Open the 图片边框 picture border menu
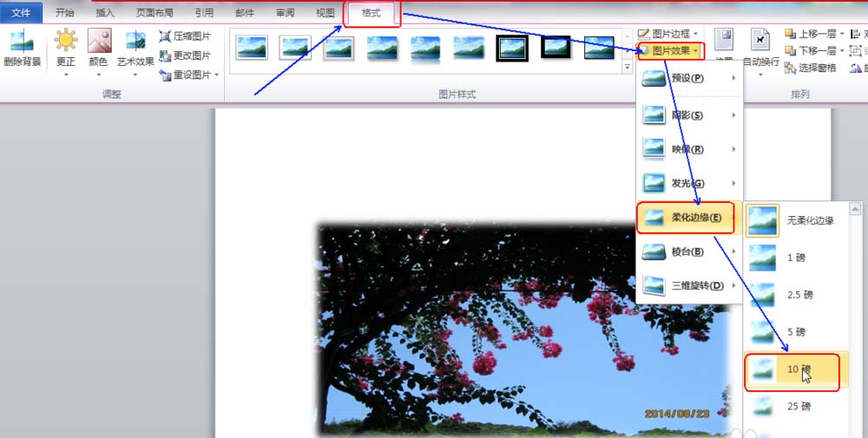Screen dimensions: 868x438 click(667, 35)
